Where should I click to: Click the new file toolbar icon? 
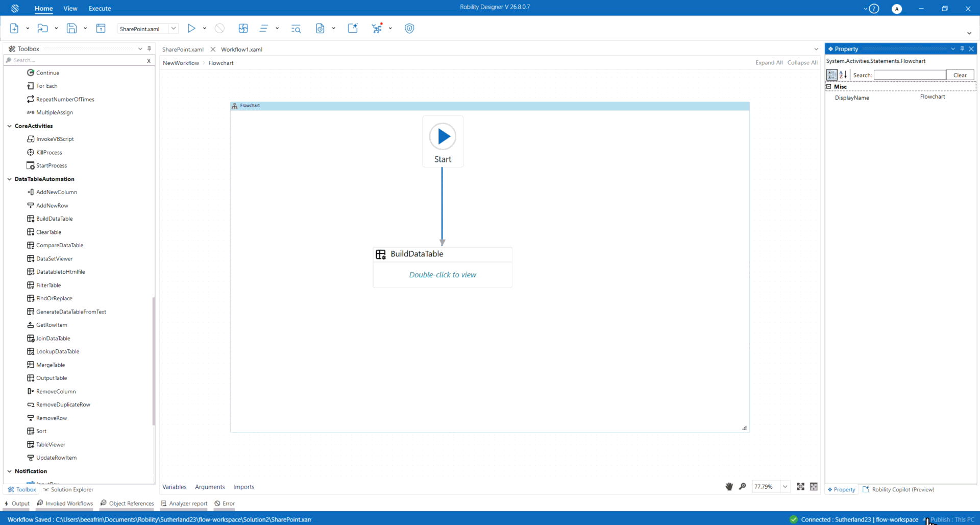tap(14, 29)
